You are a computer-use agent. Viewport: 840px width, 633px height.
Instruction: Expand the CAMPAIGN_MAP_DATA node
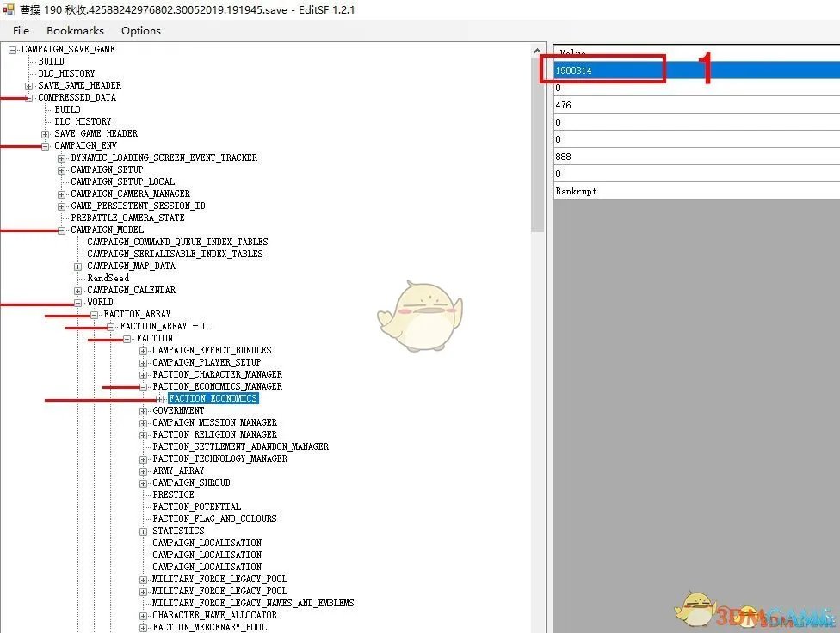coord(78,267)
